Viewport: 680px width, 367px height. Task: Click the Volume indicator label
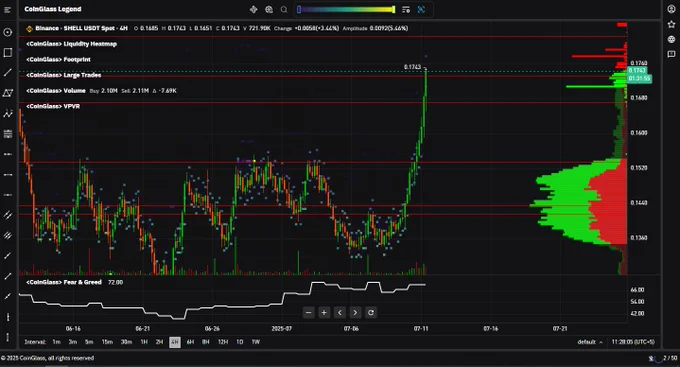(56, 91)
